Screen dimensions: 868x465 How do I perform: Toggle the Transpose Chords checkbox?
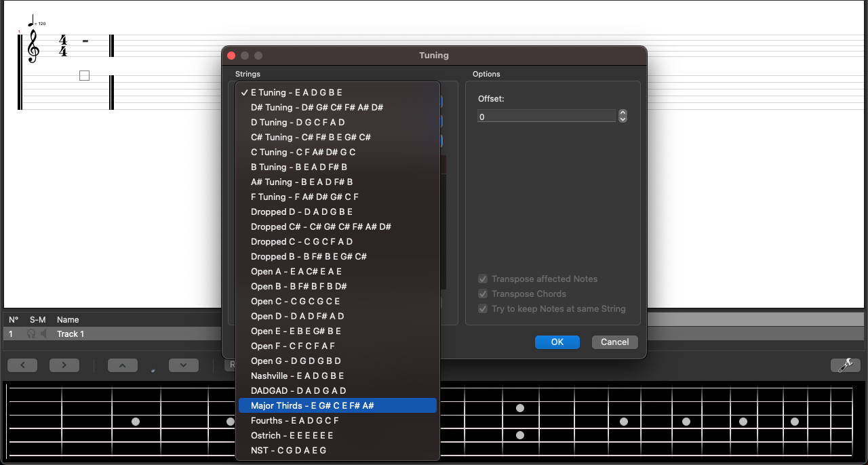pyautogui.click(x=483, y=294)
